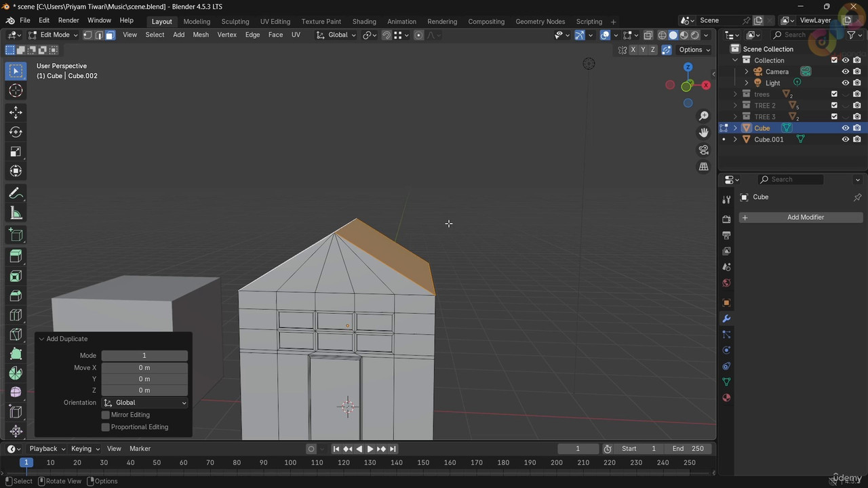The height and width of the screenshot is (488, 868).
Task: Open the Render menu
Action: point(68,21)
